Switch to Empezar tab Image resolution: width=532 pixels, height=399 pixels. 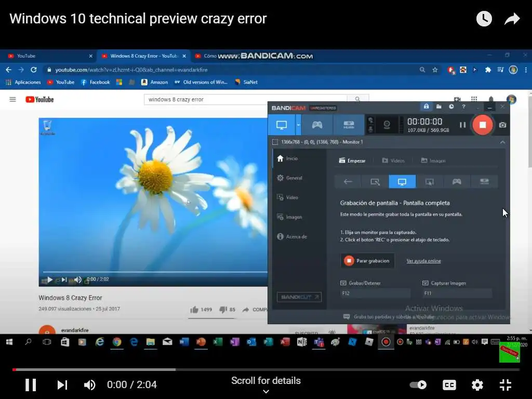click(x=352, y=161)
